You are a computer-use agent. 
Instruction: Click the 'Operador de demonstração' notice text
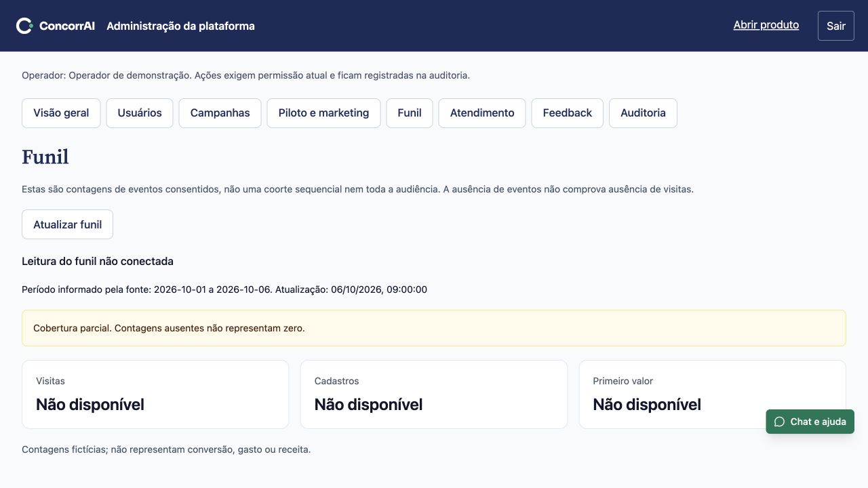[x=245, y=75]
